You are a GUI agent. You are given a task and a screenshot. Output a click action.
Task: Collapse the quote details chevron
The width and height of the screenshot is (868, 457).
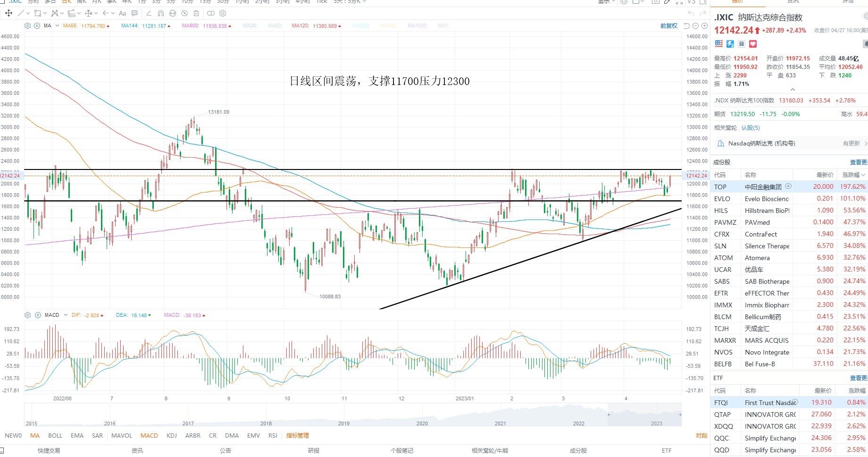pos(793,89)
